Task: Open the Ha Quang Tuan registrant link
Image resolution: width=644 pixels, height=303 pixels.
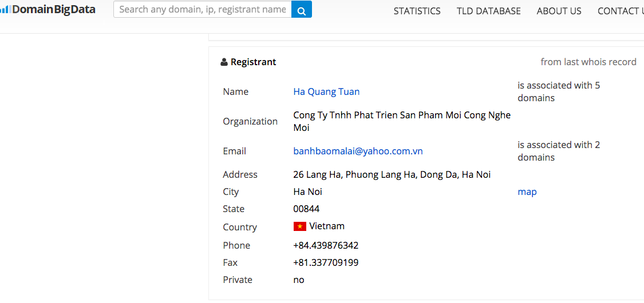Action: pyautogui.click(x=326, y=92)
